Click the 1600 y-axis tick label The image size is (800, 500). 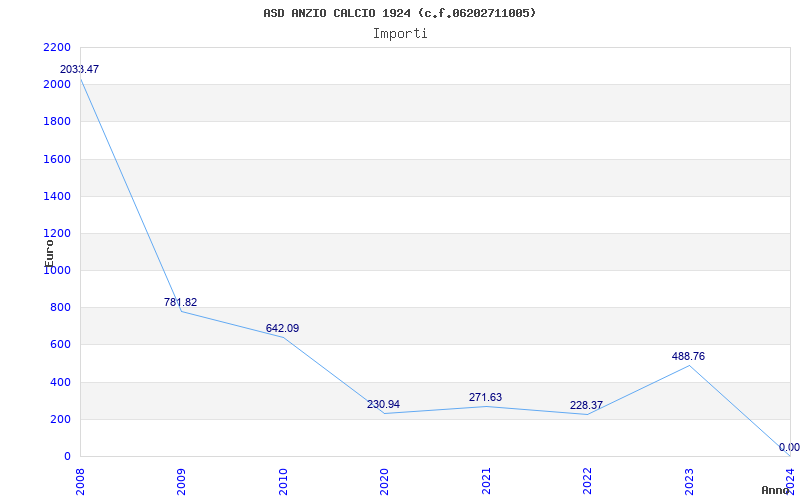[57, 159]
